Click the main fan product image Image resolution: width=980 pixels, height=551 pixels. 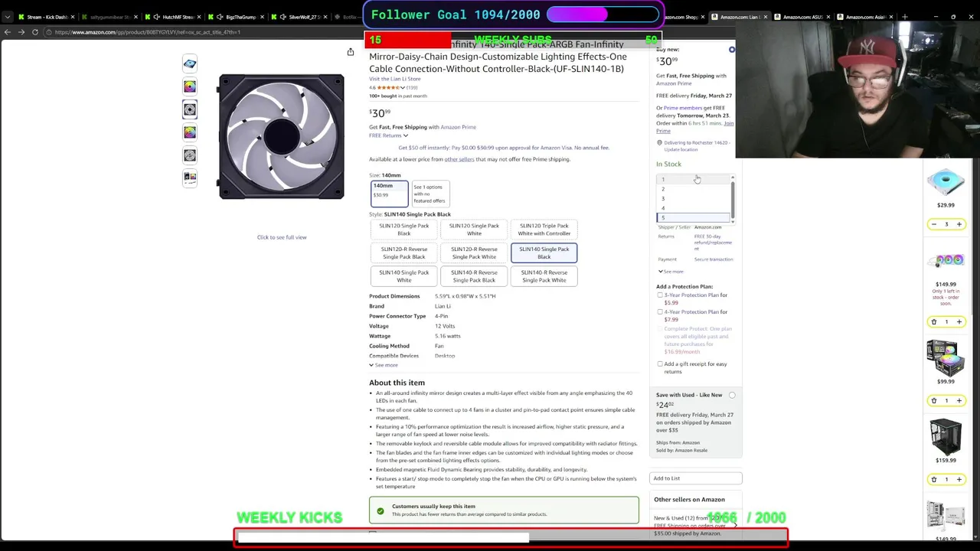tap(282, 137)
